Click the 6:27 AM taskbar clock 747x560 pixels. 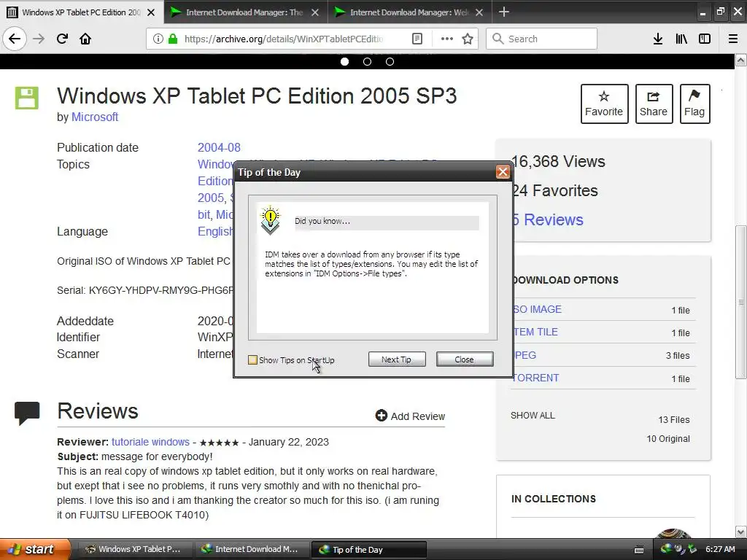(720, 549)
